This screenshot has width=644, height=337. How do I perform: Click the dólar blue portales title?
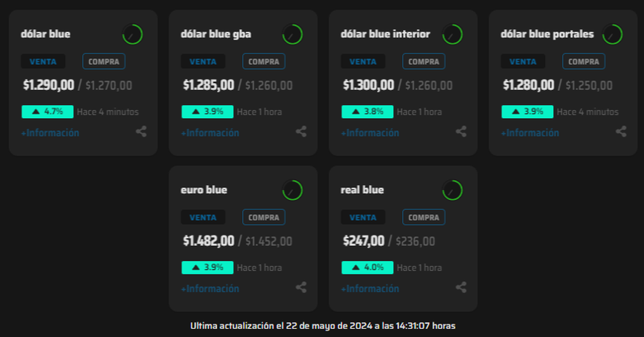[x=547, y=34]
